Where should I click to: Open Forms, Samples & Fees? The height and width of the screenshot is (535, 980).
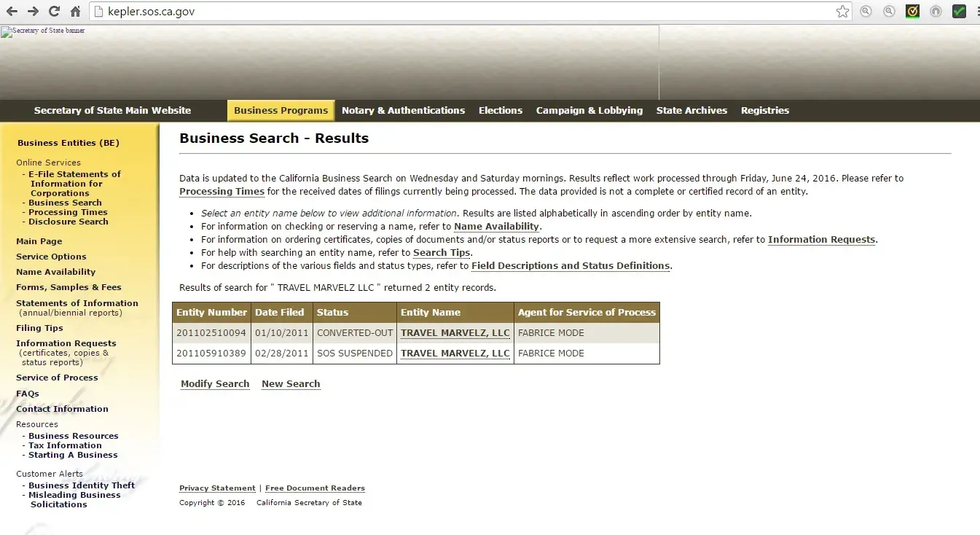tap(68, 287)
